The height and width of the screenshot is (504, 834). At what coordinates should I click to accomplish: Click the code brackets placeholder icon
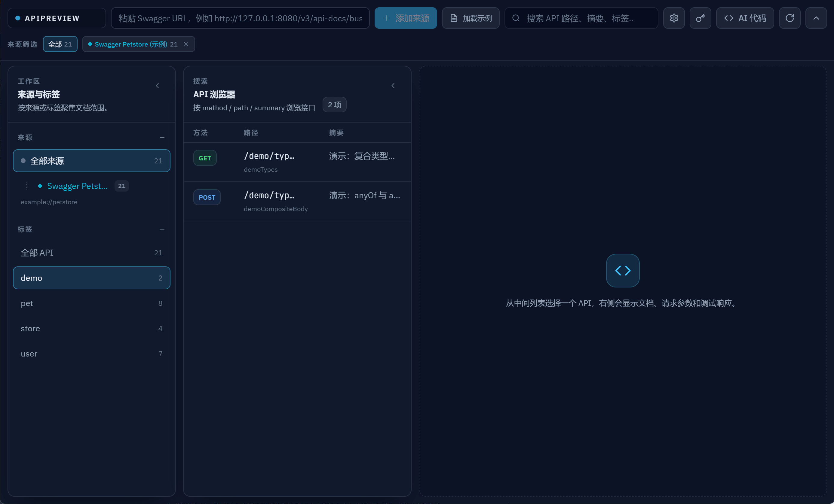click(623, 271)
